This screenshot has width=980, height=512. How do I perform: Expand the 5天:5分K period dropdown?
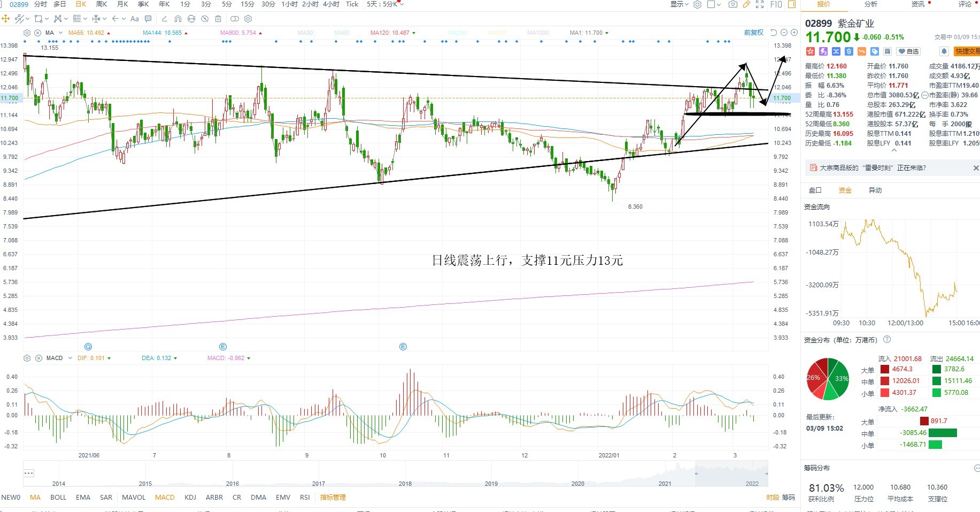point(385,4)
